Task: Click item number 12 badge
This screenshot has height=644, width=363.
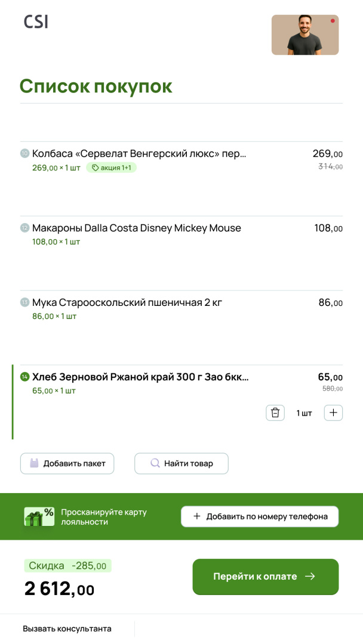Action: click(24, 228)
